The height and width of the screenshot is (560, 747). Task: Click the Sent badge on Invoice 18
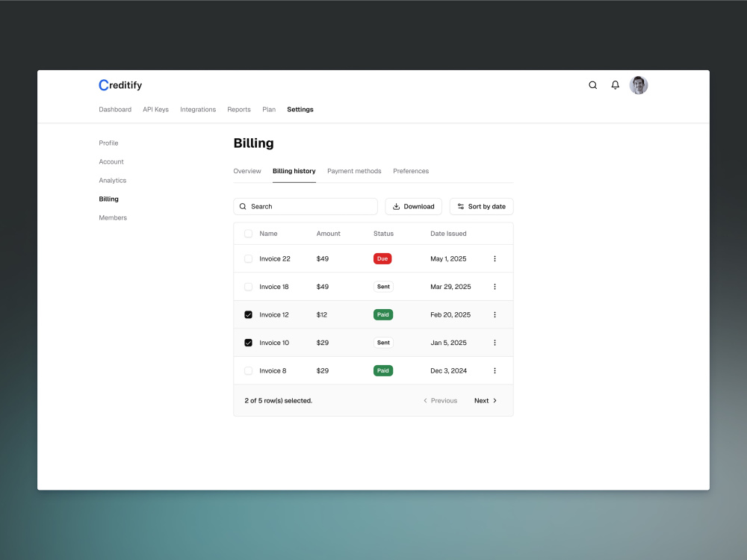(x=383, y=287)
